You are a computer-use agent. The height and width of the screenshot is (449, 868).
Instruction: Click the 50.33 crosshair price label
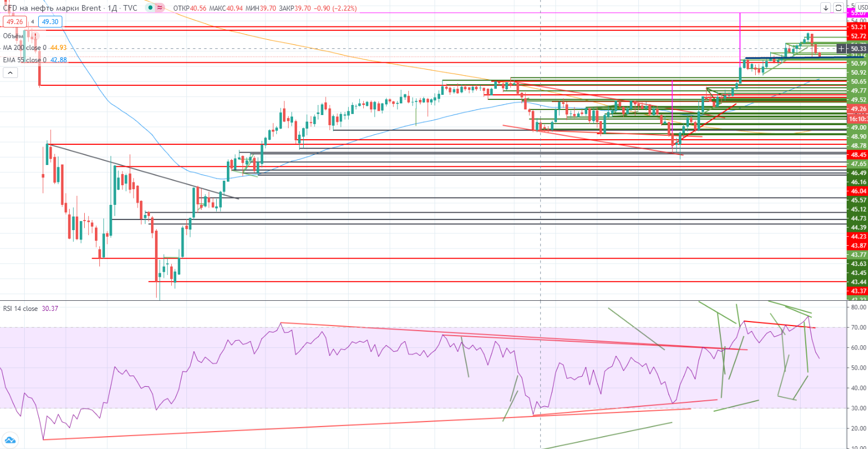[x=858, y=49]
